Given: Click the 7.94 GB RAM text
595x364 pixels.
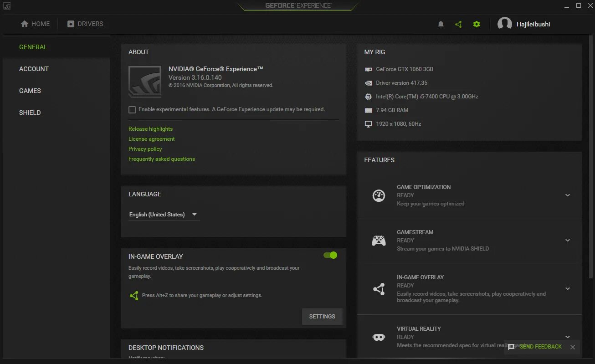Looking at the screenshot, I should click(x=392, y=110).
